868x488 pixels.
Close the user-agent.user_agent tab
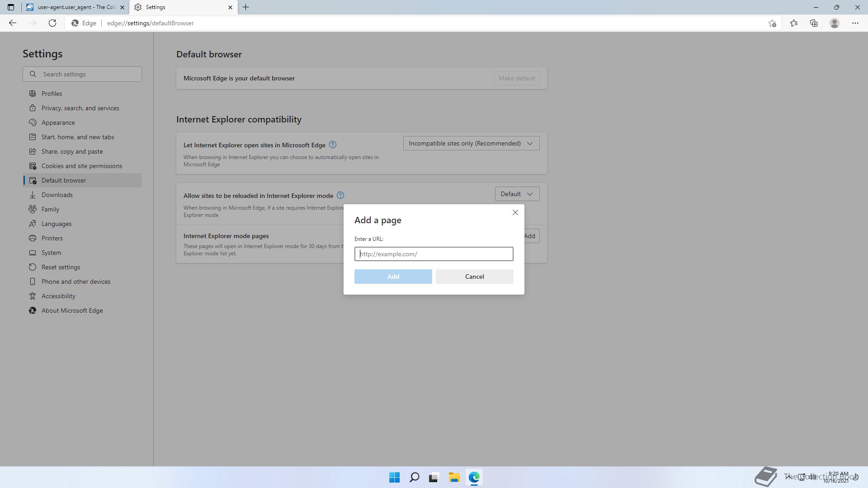[x=122, y=7]
